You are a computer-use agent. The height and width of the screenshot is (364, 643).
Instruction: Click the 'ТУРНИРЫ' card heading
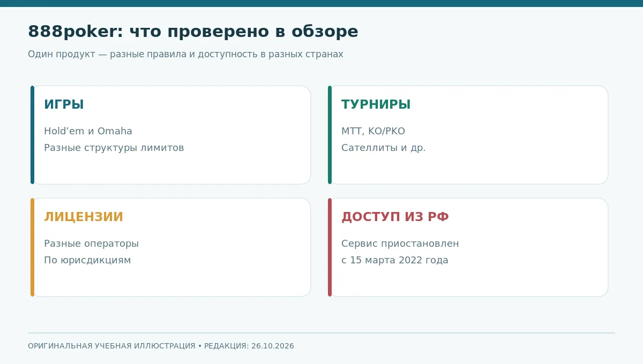[x=376, y=105]
